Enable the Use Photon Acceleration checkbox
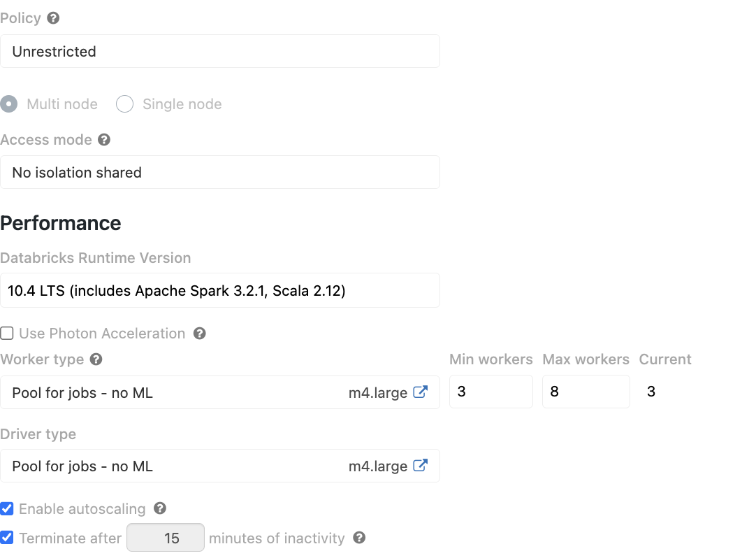The image size is (756, 558). (x=7, y=334)
